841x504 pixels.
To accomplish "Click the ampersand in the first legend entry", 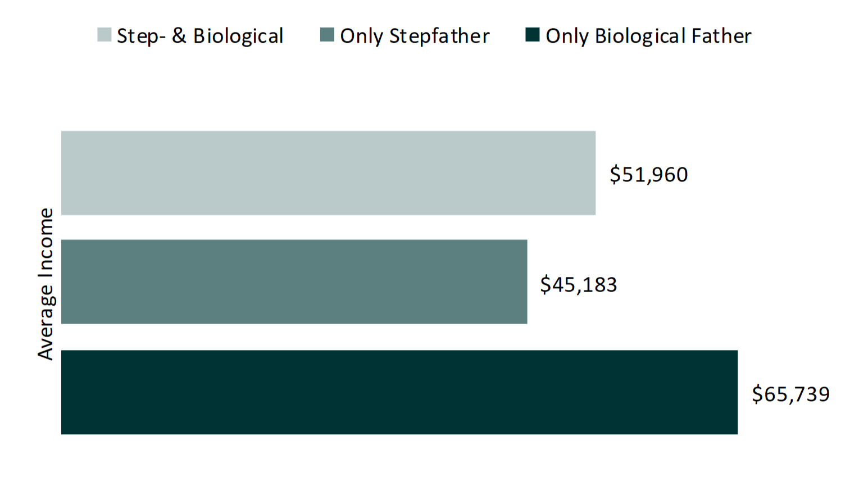I will [179, 35].
